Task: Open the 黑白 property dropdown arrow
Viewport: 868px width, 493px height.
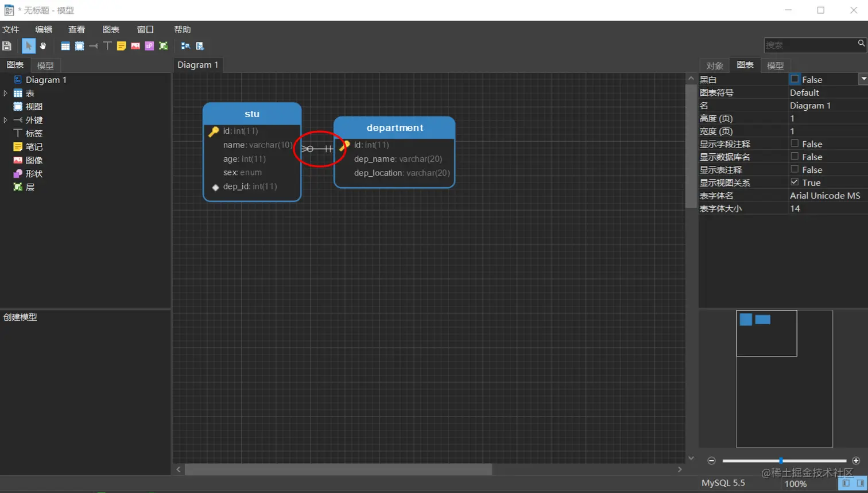Action: point(863,79)
